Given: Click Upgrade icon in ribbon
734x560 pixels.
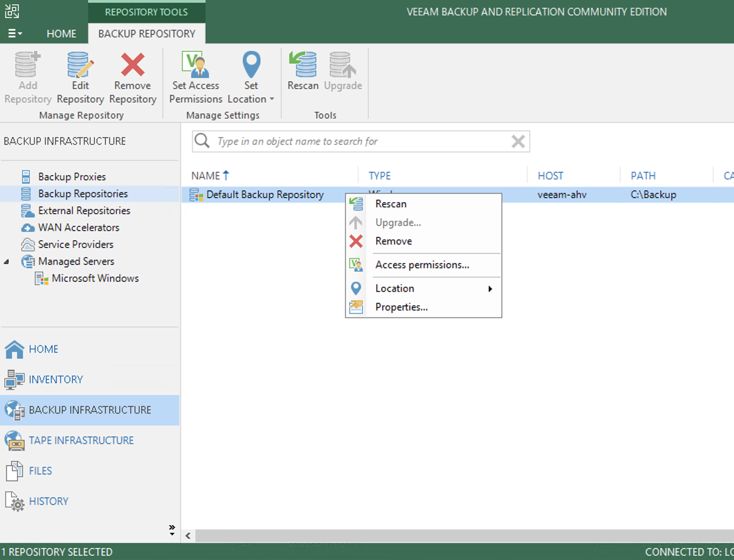Looking at the screenshot, I should pyautogui.click(x=343, y=64).
